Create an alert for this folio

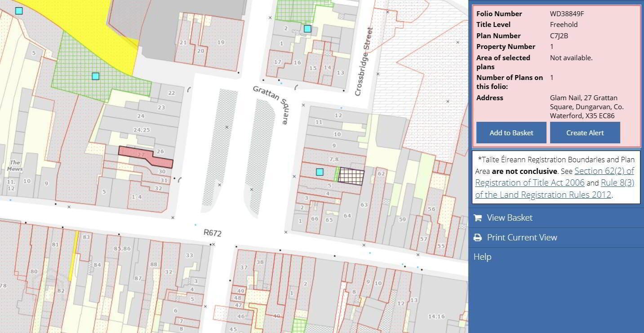[x=585, y=133]
